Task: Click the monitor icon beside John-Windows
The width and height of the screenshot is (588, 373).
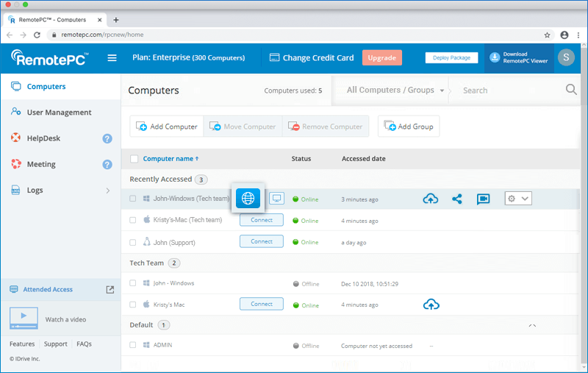Action: click(x=276, y=199)
